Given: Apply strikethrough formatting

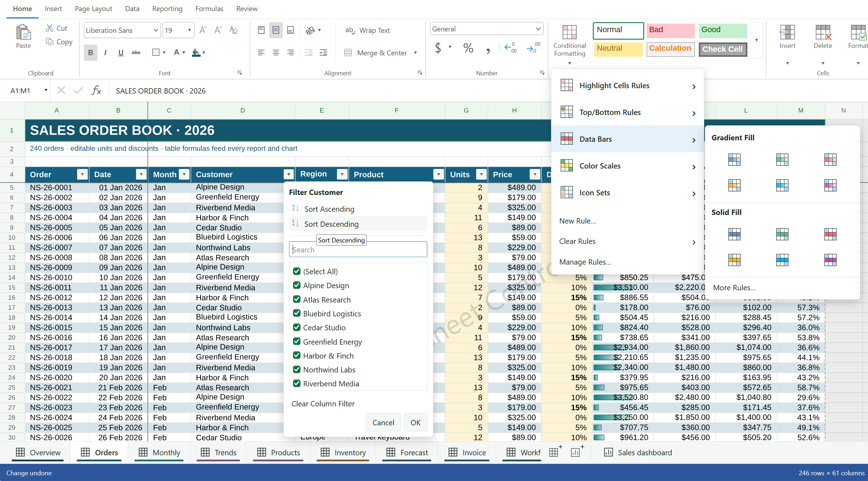Looking at the screenshot, I should pyautogui.click(x=136, y=53).
